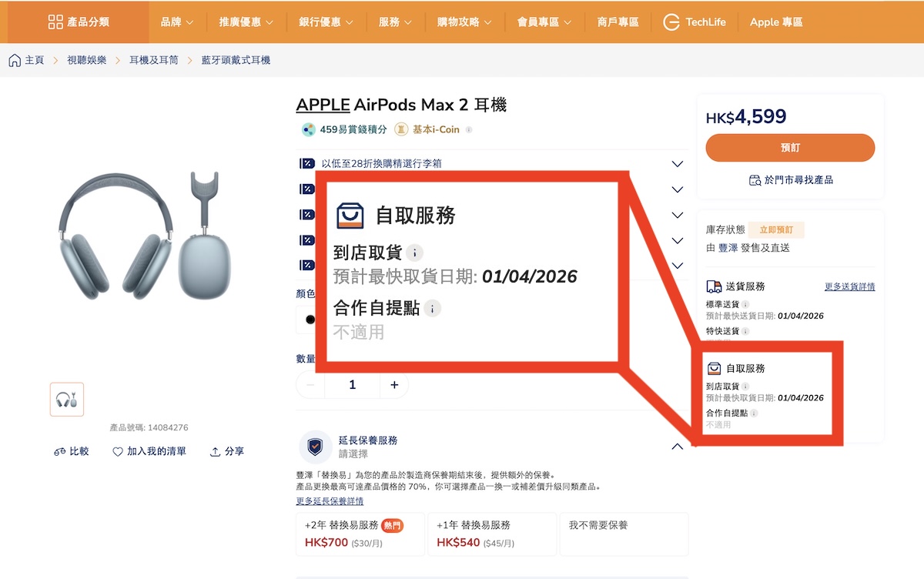Select the black colour swatch
924x579 pixels.
point(310,320)
